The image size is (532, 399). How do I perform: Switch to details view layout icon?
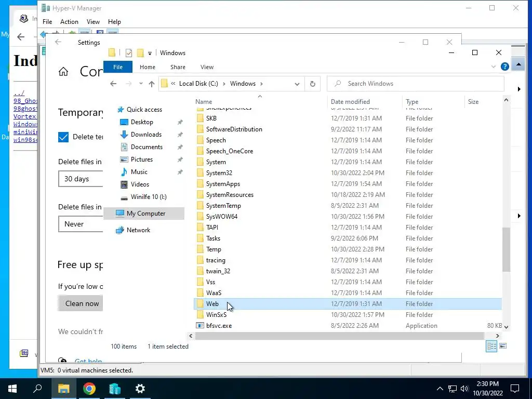[491, 346]
